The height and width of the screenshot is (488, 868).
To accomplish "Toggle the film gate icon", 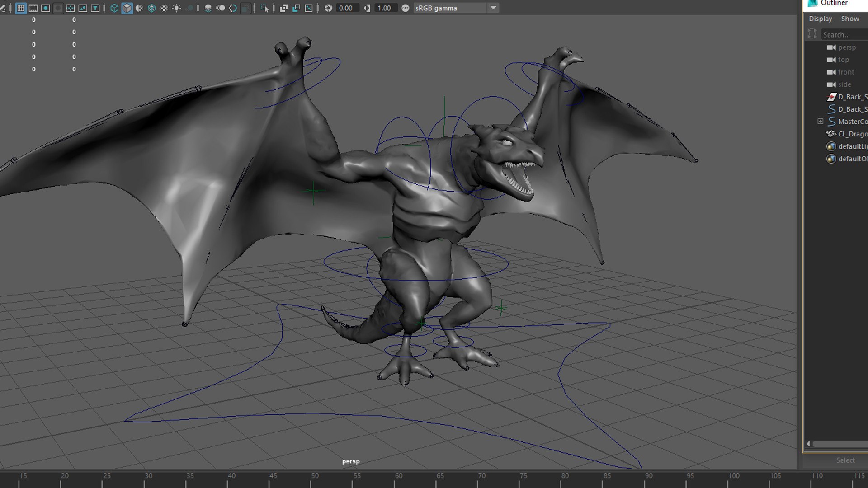I will coord(33,8).
